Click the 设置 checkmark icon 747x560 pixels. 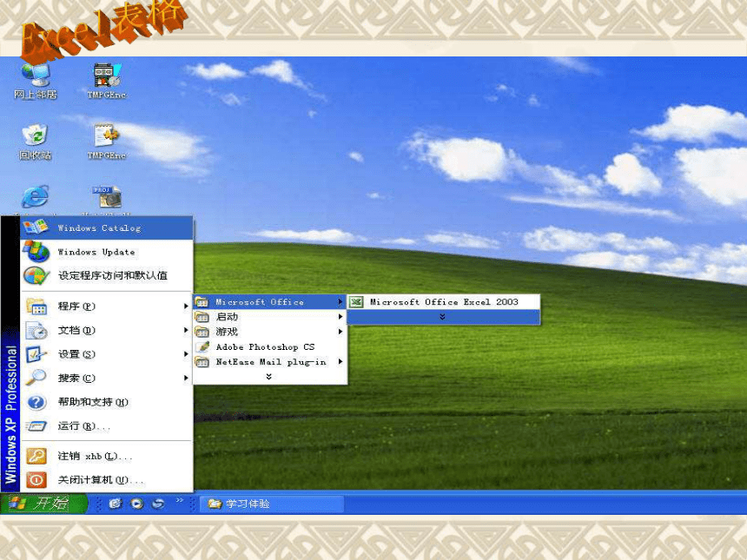[36, 354]
